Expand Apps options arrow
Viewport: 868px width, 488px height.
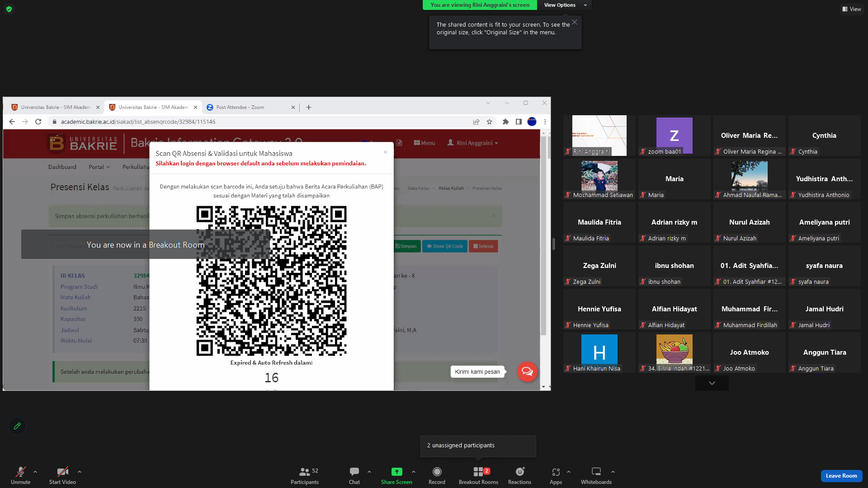(569, 472)
